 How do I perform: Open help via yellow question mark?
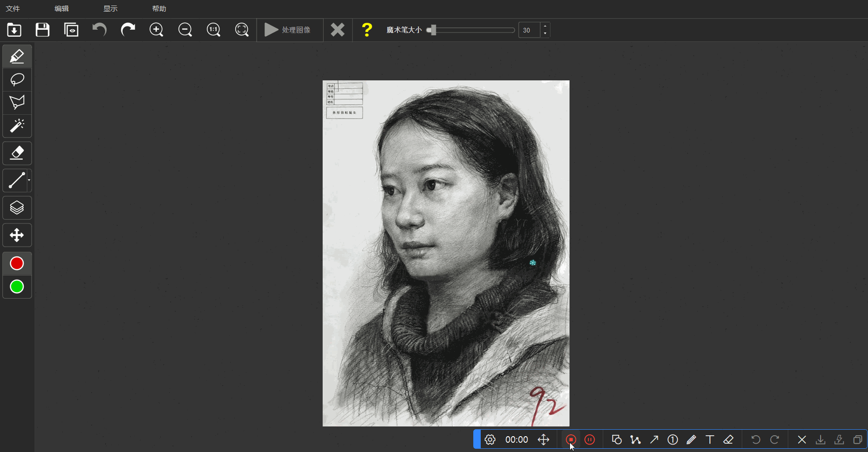(x=367, y=30)
